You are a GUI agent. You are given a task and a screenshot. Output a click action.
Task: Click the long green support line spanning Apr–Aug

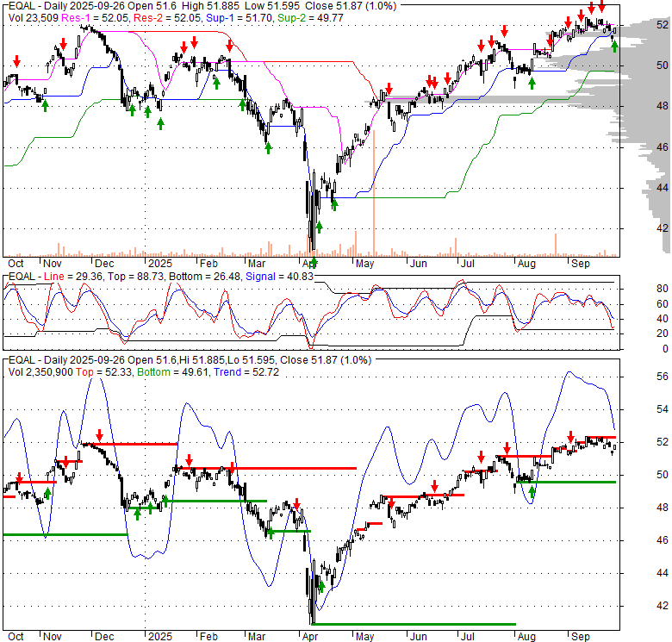tap(414, 624)
